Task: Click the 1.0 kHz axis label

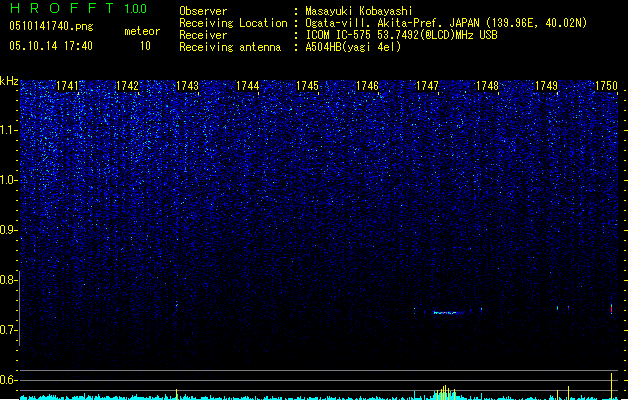Action: point(8,180)
